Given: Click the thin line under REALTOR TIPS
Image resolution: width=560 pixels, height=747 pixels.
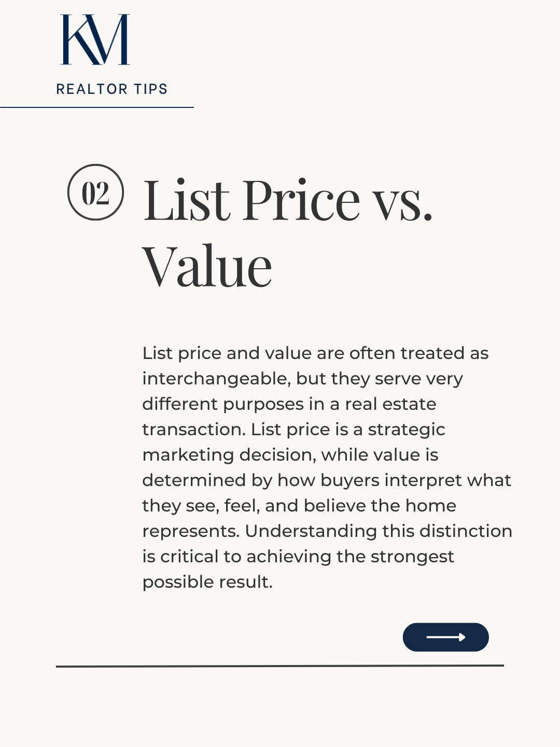Looking at the screenshot, I should pos(97,107).
